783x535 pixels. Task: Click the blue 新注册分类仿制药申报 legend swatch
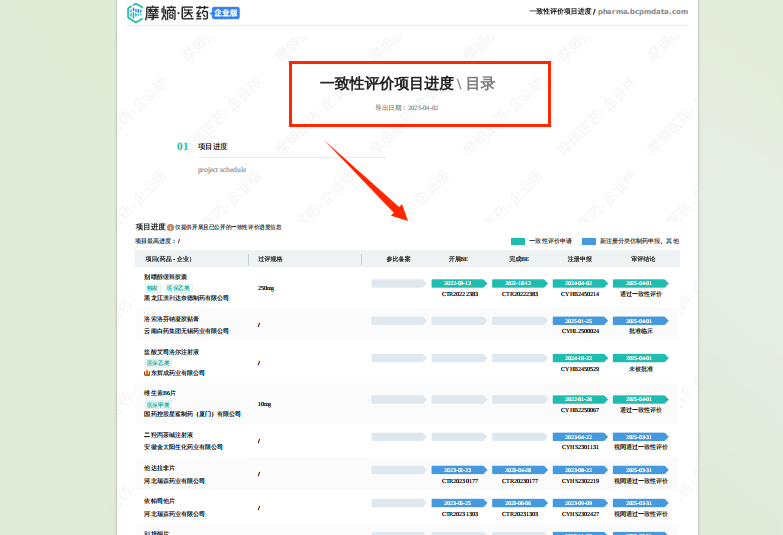[589, 241]
